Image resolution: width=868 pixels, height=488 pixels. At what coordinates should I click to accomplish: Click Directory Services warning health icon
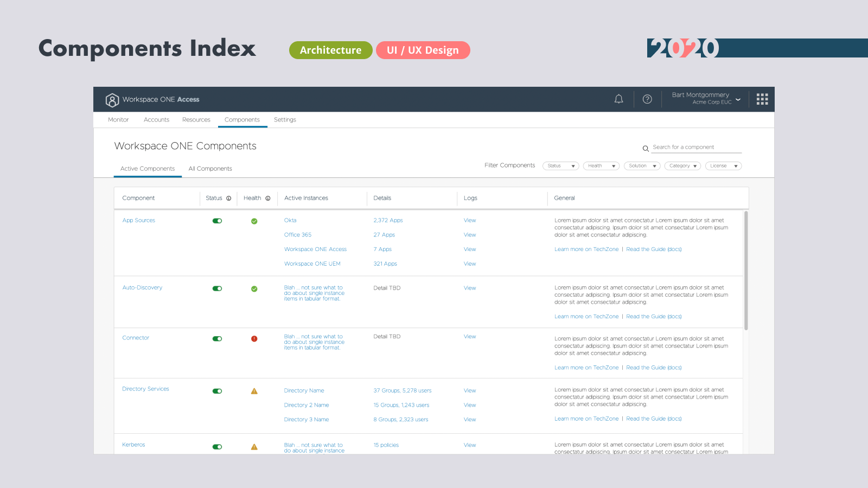(254, 391)
